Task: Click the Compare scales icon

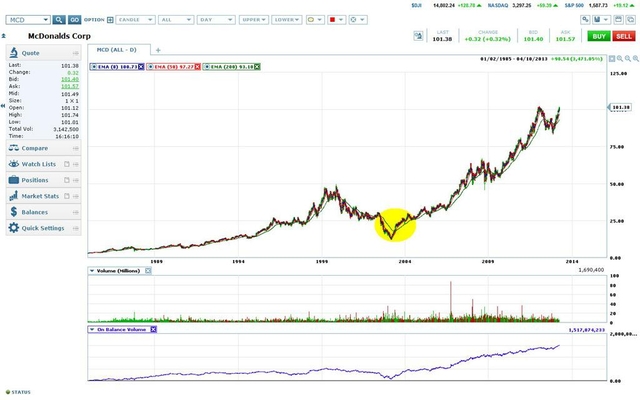Action: [x=13, y=148]
